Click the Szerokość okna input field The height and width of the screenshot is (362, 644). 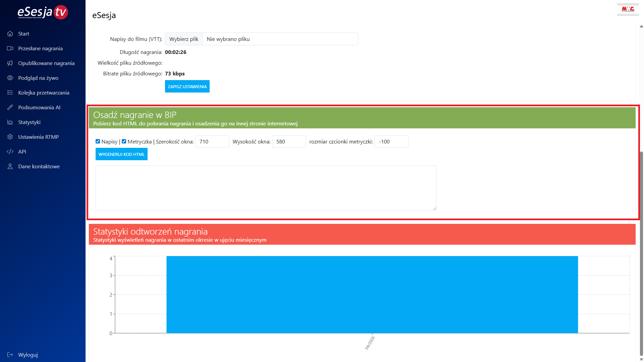pos(212,141)
